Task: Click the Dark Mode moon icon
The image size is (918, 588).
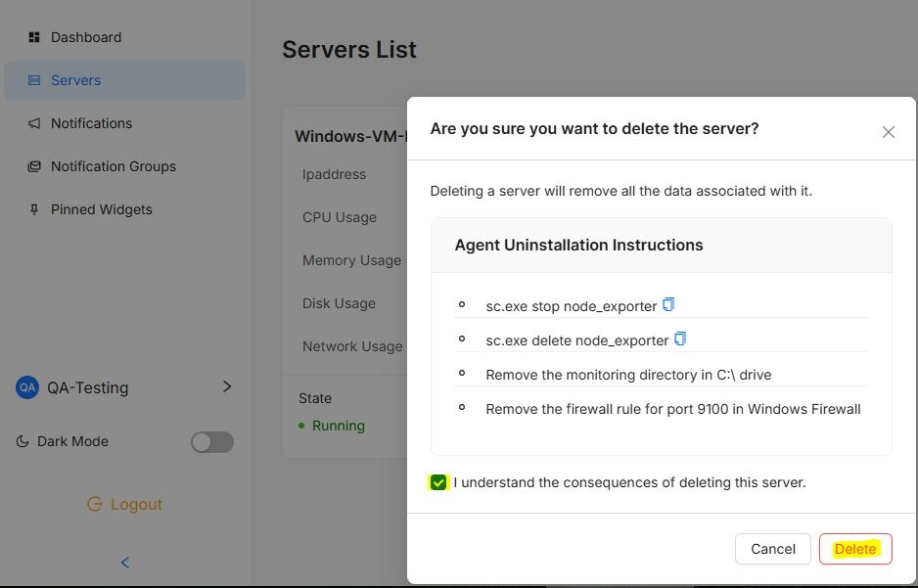Action: (x=23, y=441)
